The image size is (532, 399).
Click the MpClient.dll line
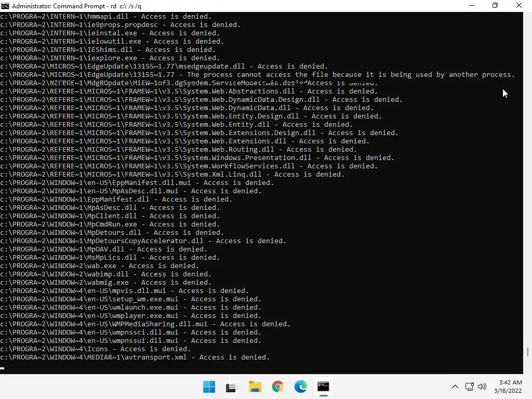(110, 216)
